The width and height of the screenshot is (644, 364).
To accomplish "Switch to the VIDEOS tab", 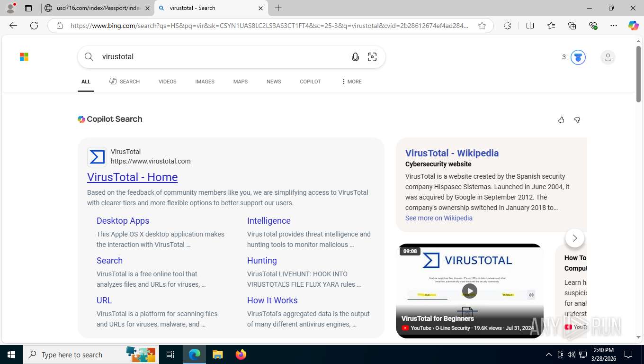I will 167,82.
